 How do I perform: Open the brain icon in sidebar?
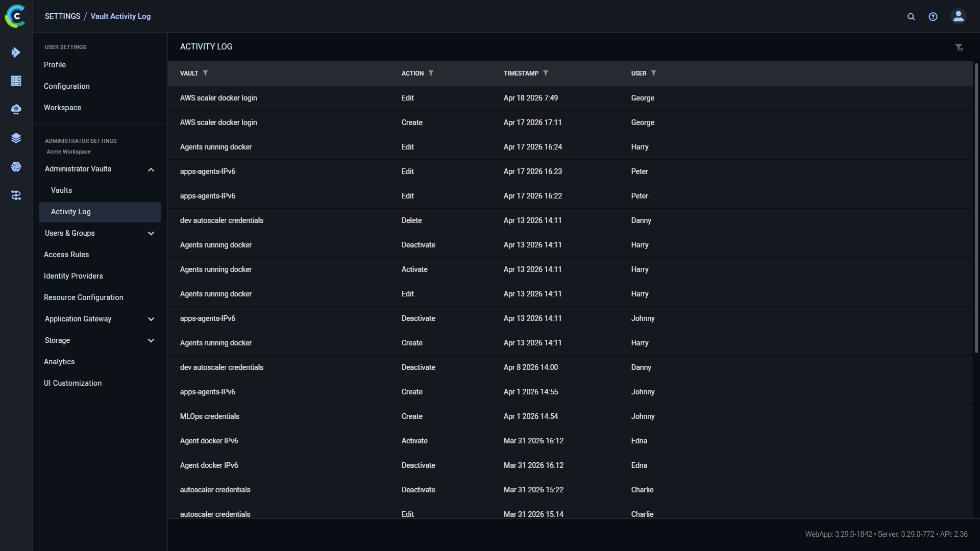click(x=16, y=167)
